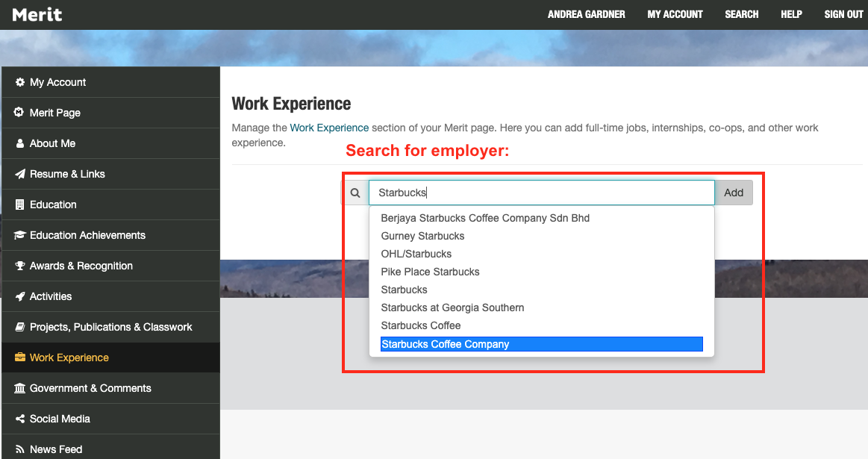Click the Merit logo in header
Viewport: 868px width, 459px height.
pyautogui.click(x=37, y=14)
